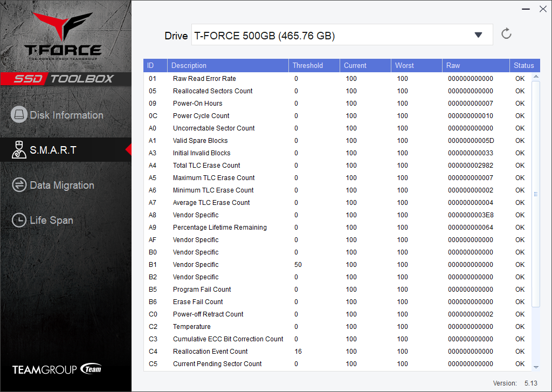Click the Data Migration arrows icon
This screenshot has height=392, width=552.
click(19, 184)
